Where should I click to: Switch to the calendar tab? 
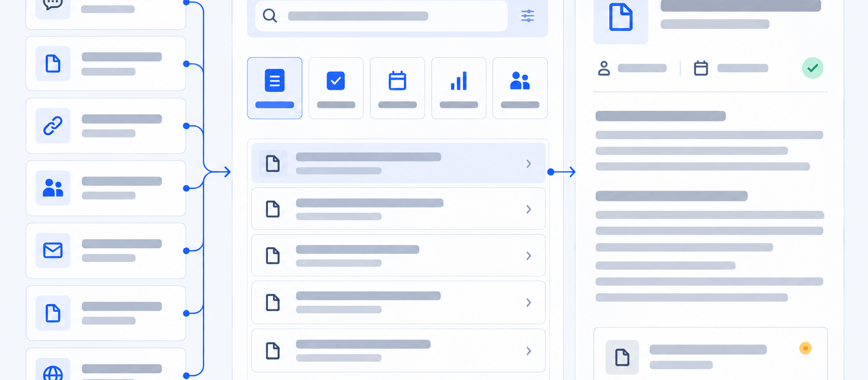tap(397, 88)
